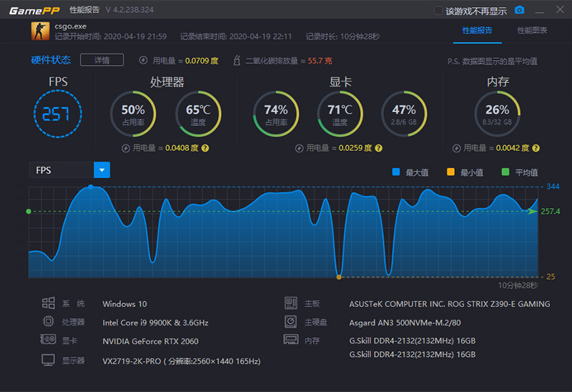Click the Windows system icon
Viewport: 572px width, 392px height.
pos(49,303)
